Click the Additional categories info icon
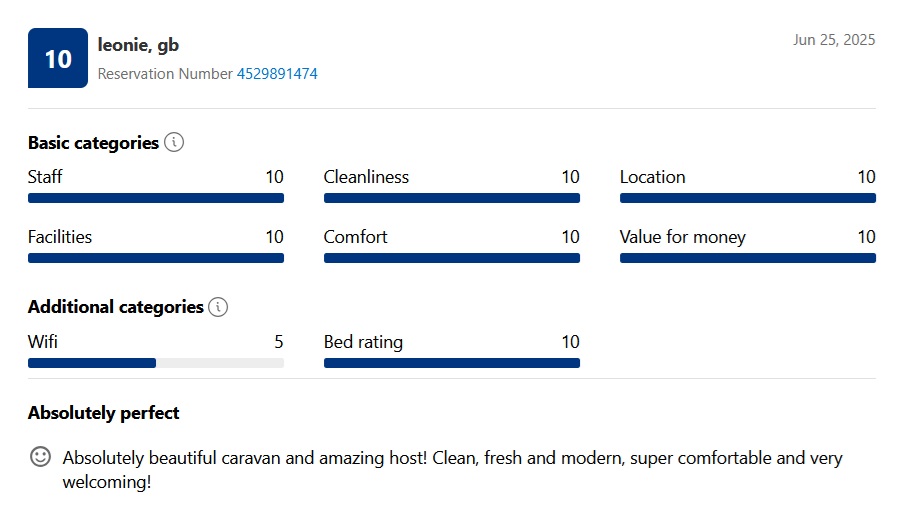The width and height of the screenshot is (899, 507). pos(218,307)
